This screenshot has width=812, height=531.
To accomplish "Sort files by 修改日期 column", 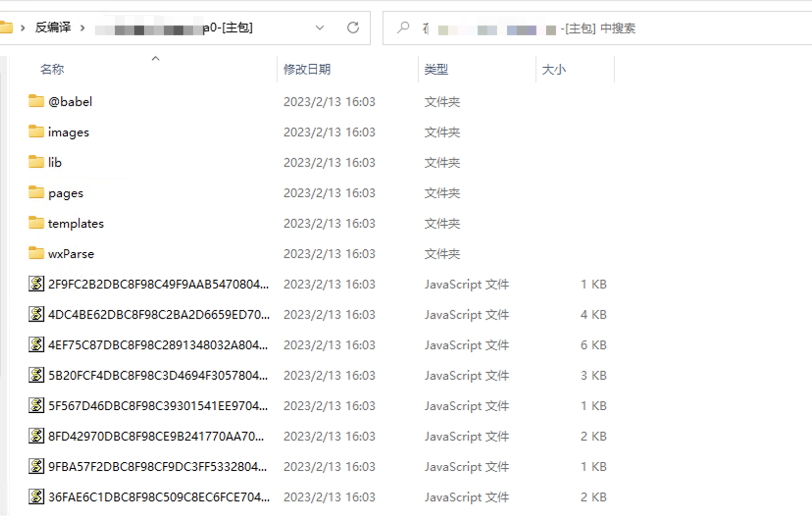I will tap(306, 69).
